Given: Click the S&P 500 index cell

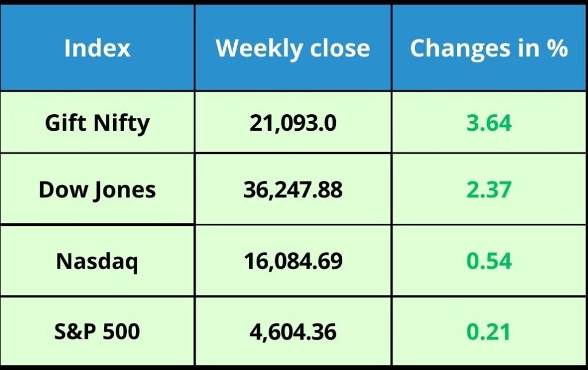Looking at the screenshot, I should click(x=97, y=332).
